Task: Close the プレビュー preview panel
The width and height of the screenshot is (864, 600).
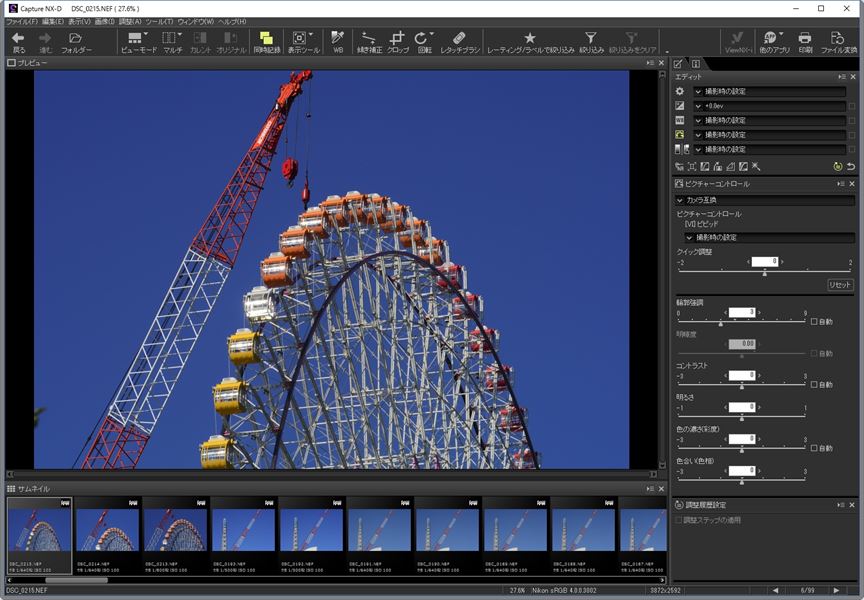Action: tap(661, 63)
